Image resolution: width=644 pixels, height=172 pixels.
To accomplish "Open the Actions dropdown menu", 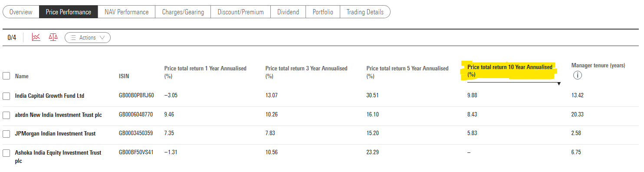I will coord(88,38).
